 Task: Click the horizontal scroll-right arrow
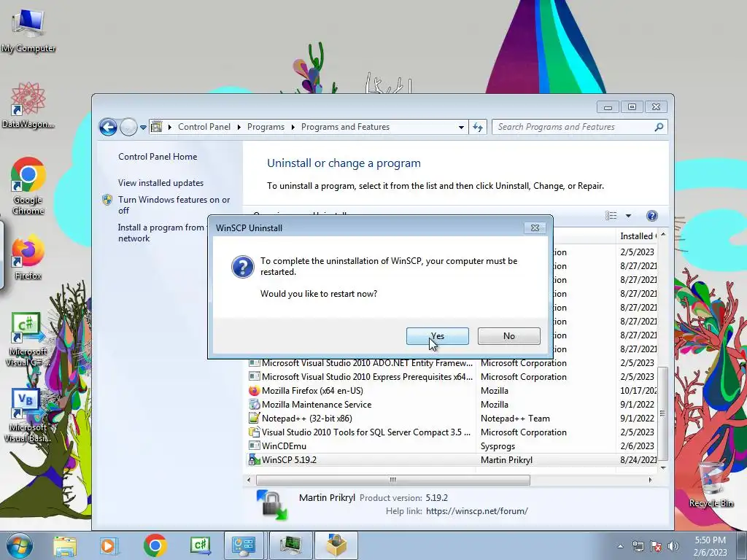pos(650,480)
